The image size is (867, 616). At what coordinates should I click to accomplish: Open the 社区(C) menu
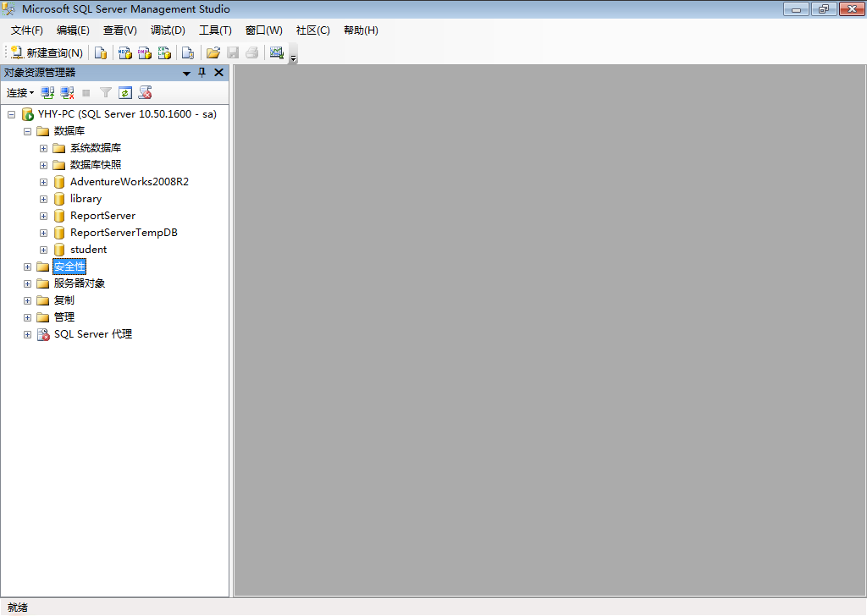313,30
